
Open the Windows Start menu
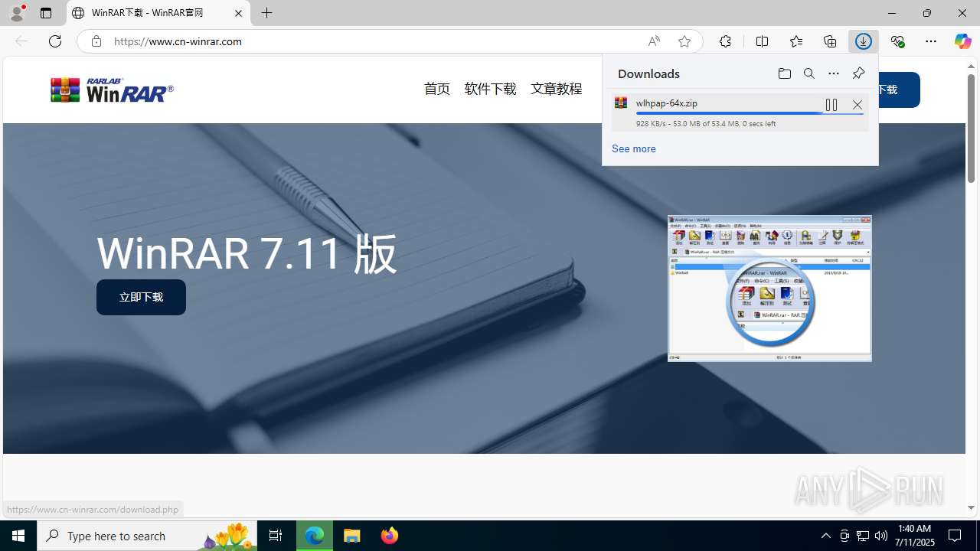(x=18, y=536)
